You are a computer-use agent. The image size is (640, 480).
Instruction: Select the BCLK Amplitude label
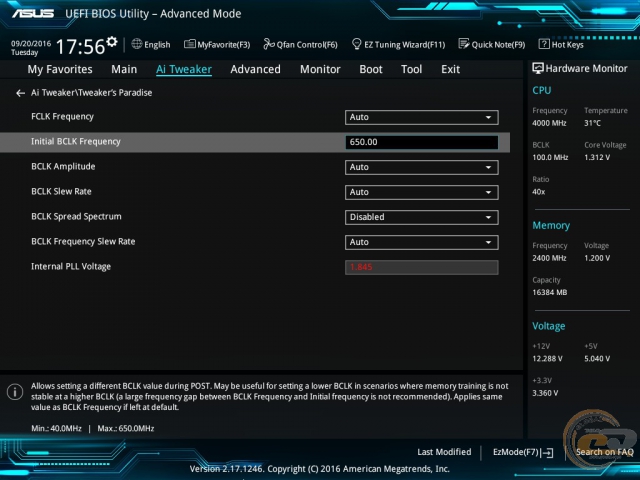63,167
